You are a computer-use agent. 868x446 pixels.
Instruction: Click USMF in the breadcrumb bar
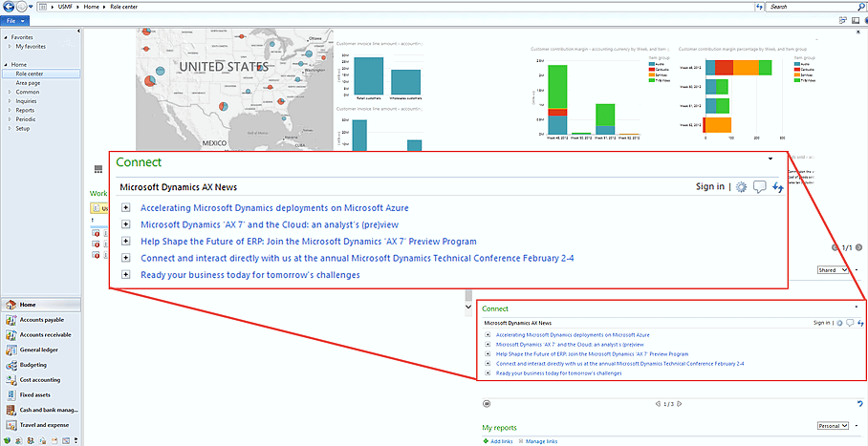coord(65,7)
